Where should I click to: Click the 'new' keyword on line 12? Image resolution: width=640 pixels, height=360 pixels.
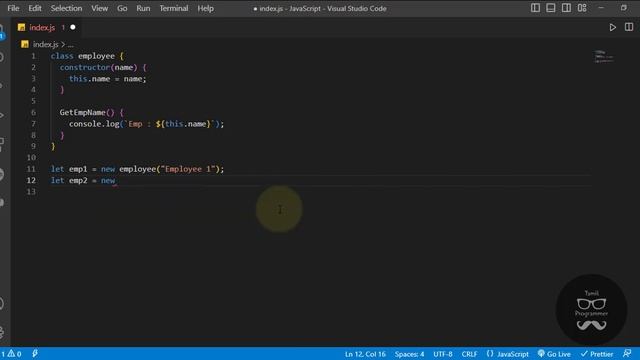[108, 180]
